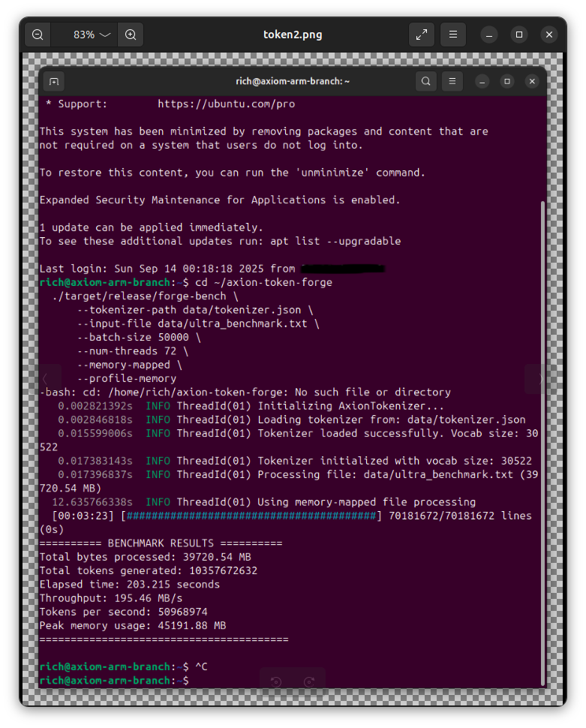This screenshot has width=586, height=728.
Task: Click 'apt list --upgradable' text
Action: coord(335,242)
